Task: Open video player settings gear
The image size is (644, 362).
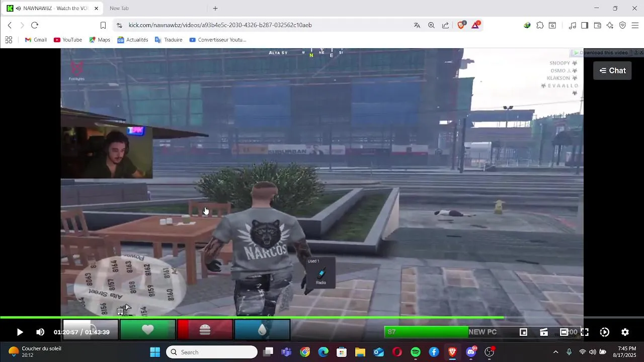Action: click(x=625, y=332)
